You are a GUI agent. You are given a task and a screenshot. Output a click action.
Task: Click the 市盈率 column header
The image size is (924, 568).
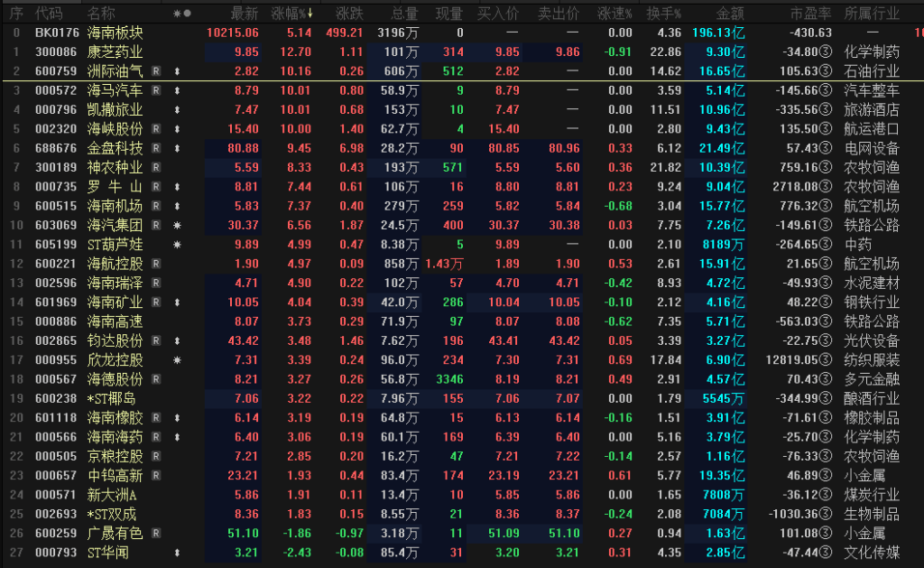pyautogui.click(x=809, y=14)
